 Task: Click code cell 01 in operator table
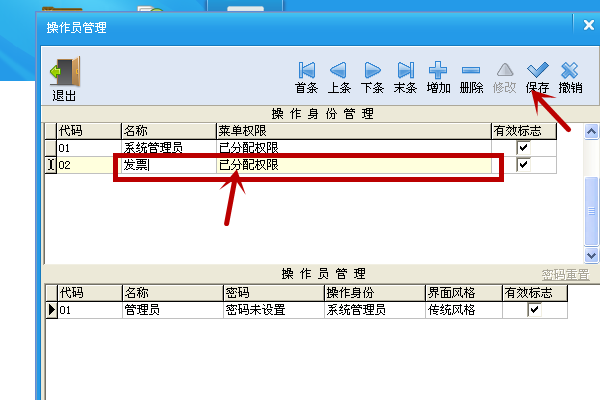[x=90, y=310]
